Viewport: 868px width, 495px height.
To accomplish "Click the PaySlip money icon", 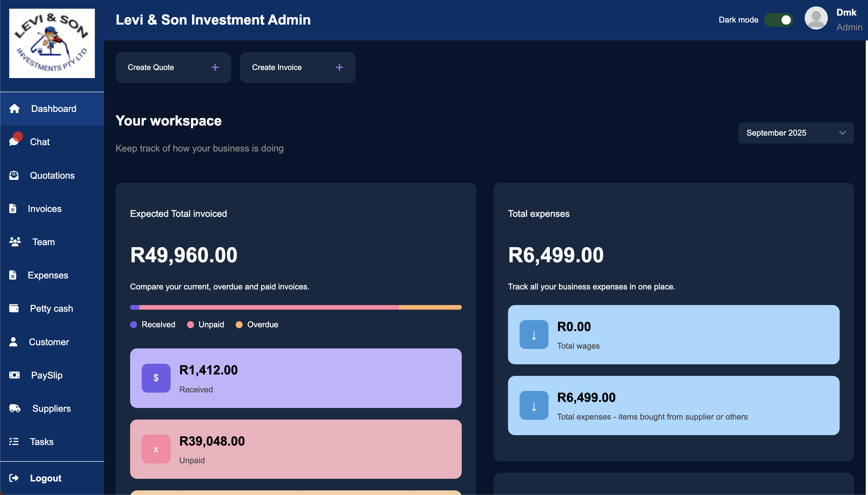I will (x=14, y=375).
